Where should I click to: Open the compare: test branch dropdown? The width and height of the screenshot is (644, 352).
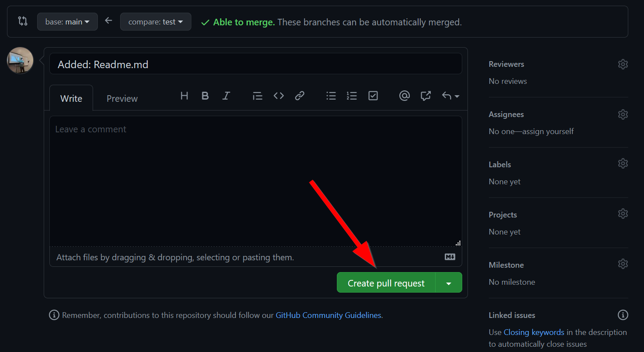click(x=156, y=22)
